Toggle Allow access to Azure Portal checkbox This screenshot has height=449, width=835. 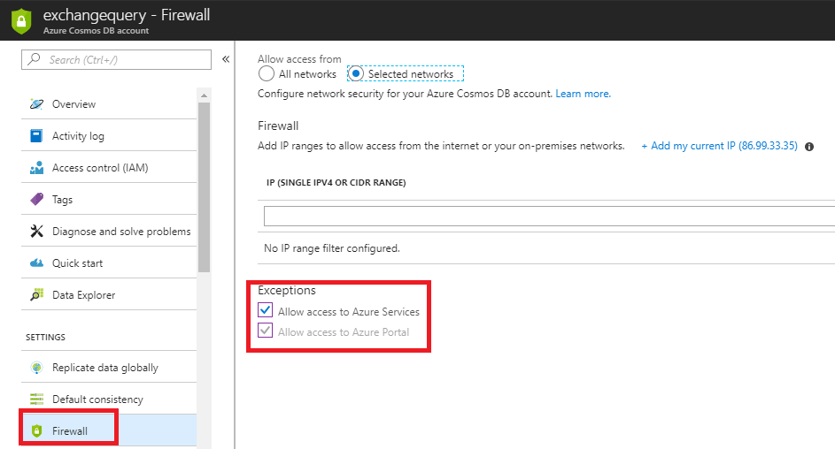[x=265, y=330]
